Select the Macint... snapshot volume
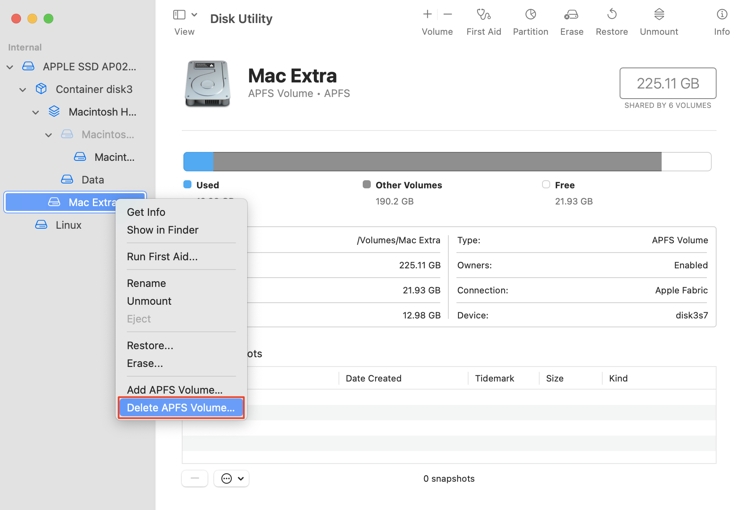Viewport: 740px width, 510px height. tap(114, 157)
